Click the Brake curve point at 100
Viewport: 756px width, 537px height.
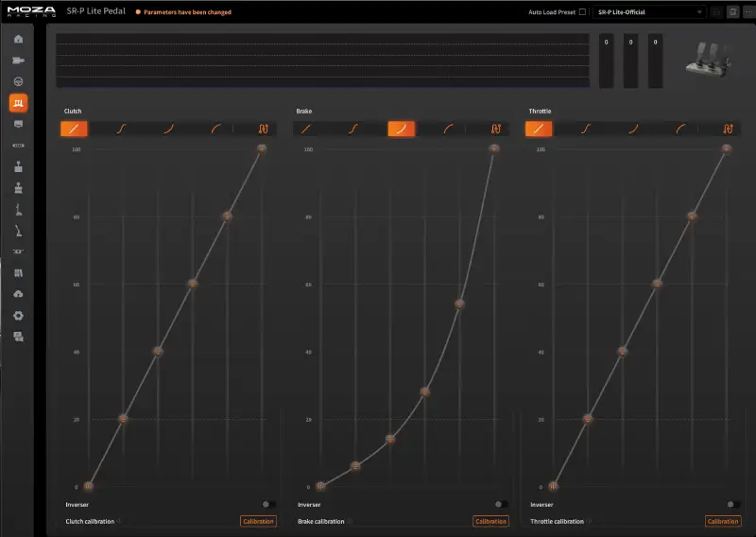coord(493,148)
